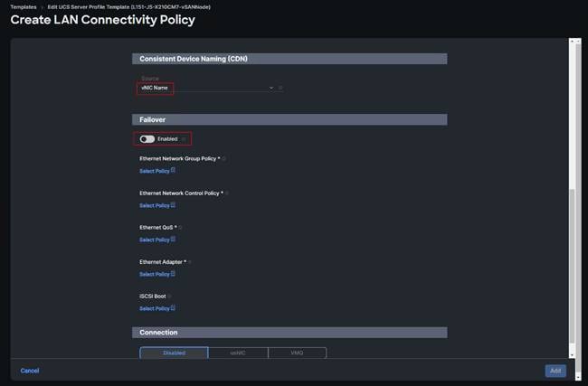588x386 pixels.
Task: Click the info icon beside the Source dropdown
Action: pos(280,88)
